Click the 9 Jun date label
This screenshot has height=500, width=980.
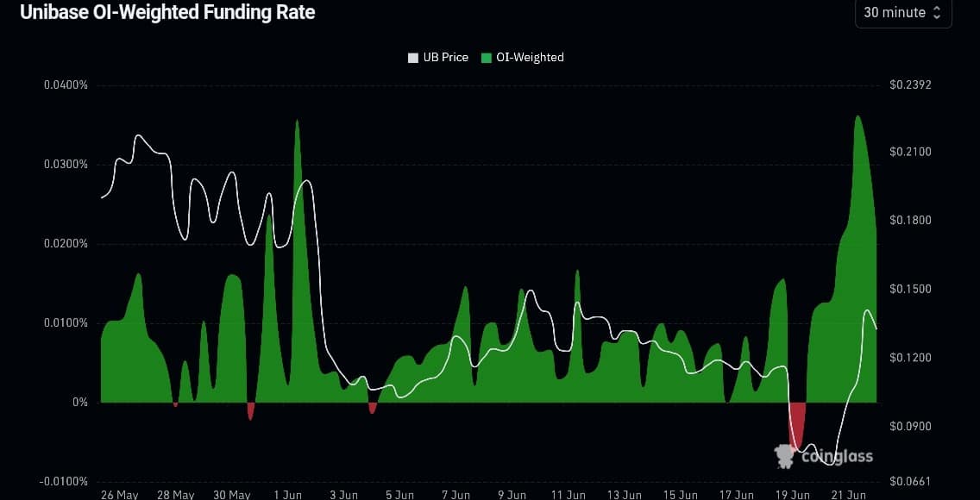pyautogui.click(x=512, y=494)
